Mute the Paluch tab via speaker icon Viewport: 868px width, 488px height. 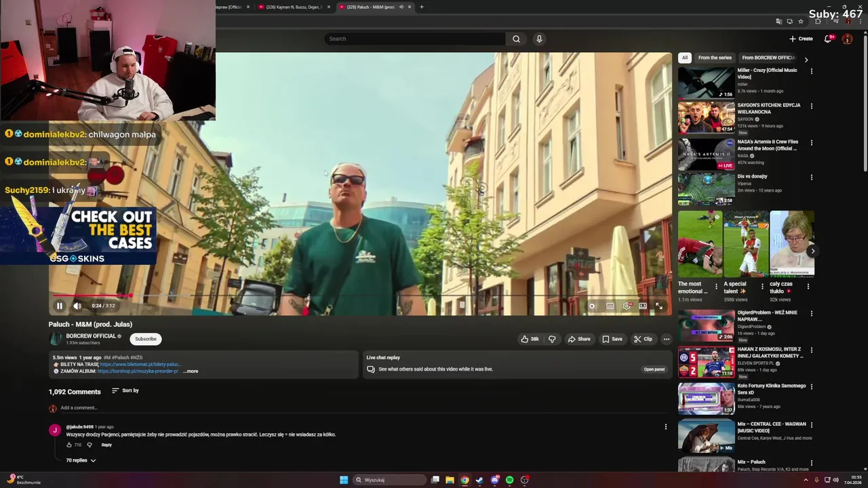point(401,7)
